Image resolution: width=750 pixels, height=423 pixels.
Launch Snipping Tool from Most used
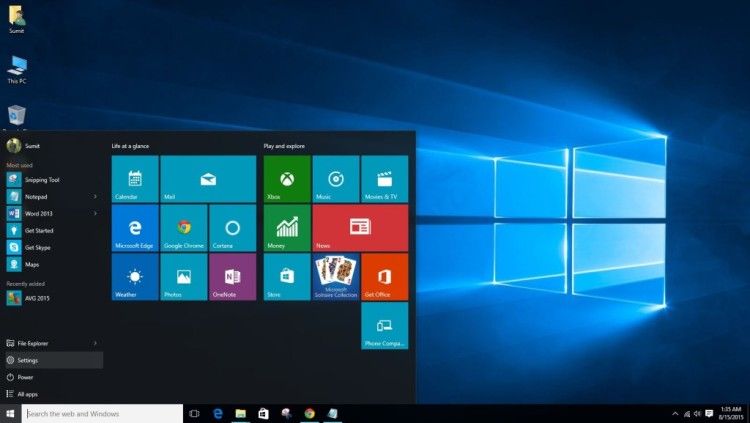pos(54,180)
